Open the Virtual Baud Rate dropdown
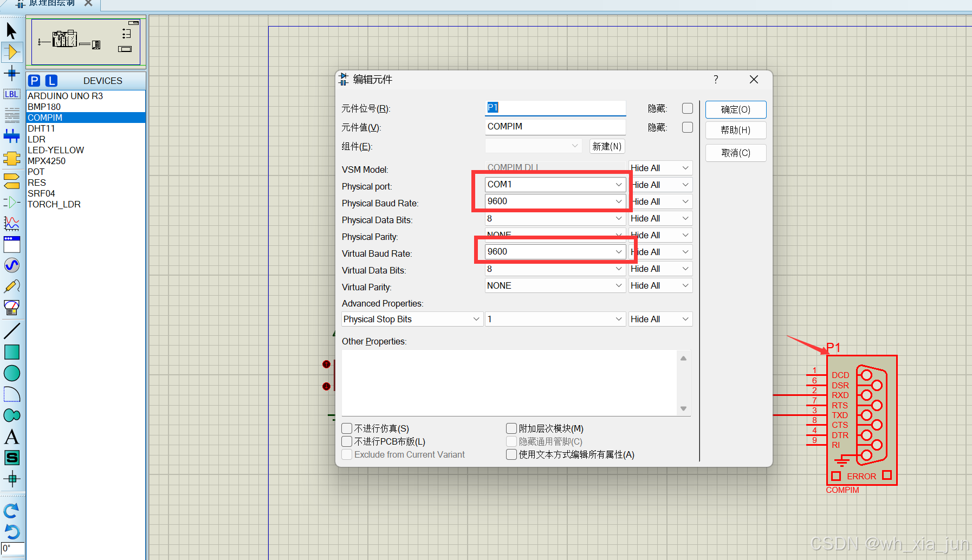Viewport: 972px width, 560px height. tap(555, 252)
